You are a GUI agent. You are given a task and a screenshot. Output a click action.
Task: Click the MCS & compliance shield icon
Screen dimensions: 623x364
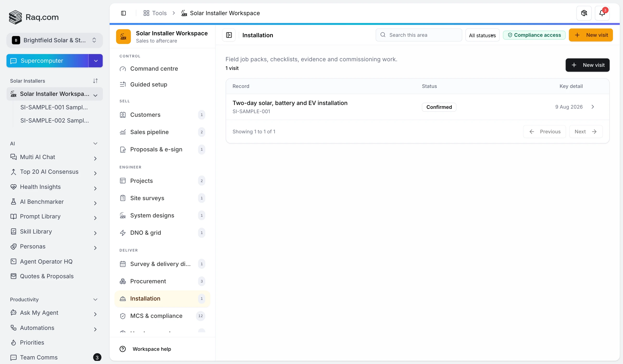[x=123, y=316]
